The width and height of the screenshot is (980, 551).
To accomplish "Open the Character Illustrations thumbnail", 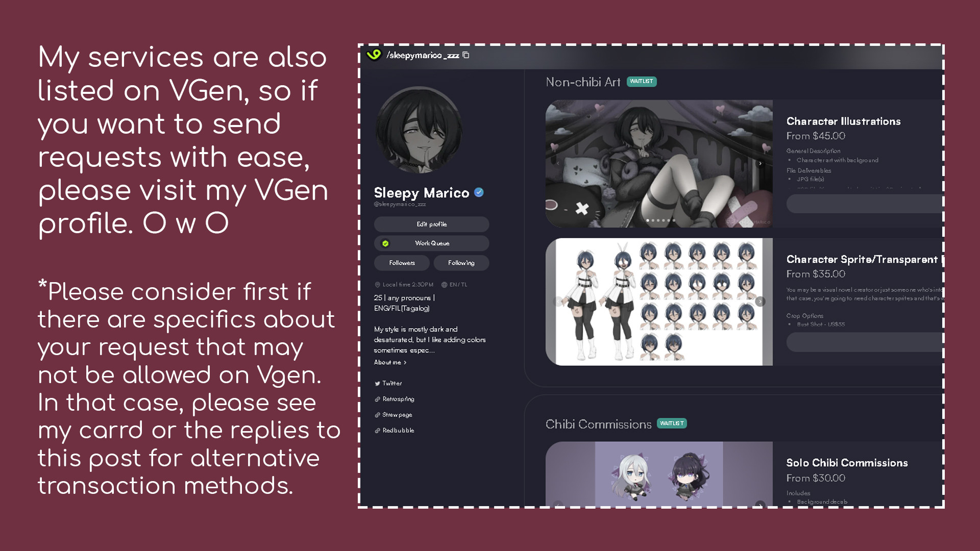I will click(659, 164).
